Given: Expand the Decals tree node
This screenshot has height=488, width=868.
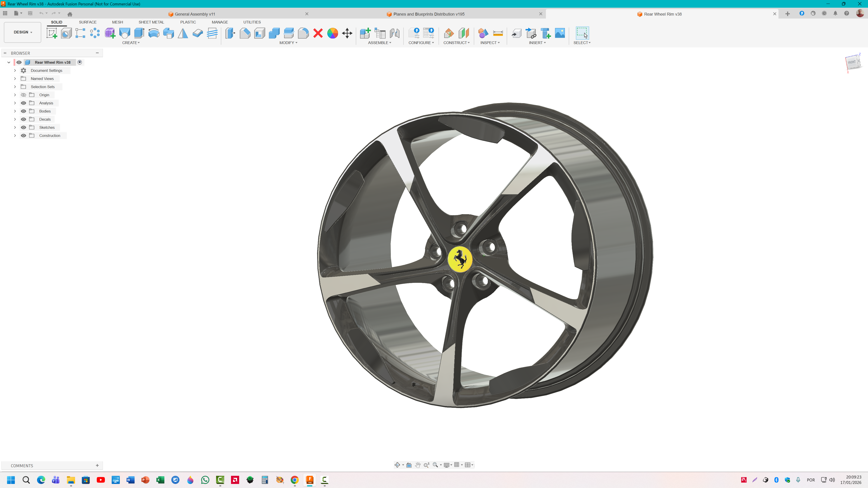Looking at the screenshot, I should [15, 119].
